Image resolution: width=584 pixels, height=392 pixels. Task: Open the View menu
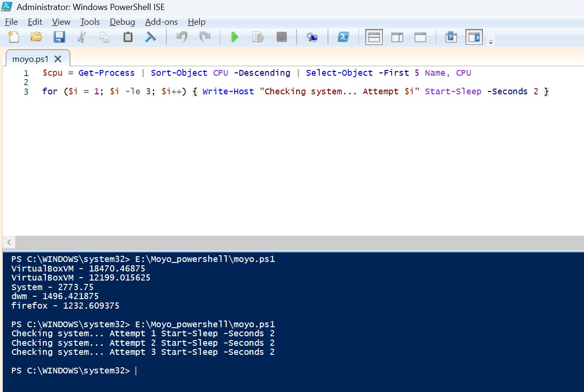point(61,22)
